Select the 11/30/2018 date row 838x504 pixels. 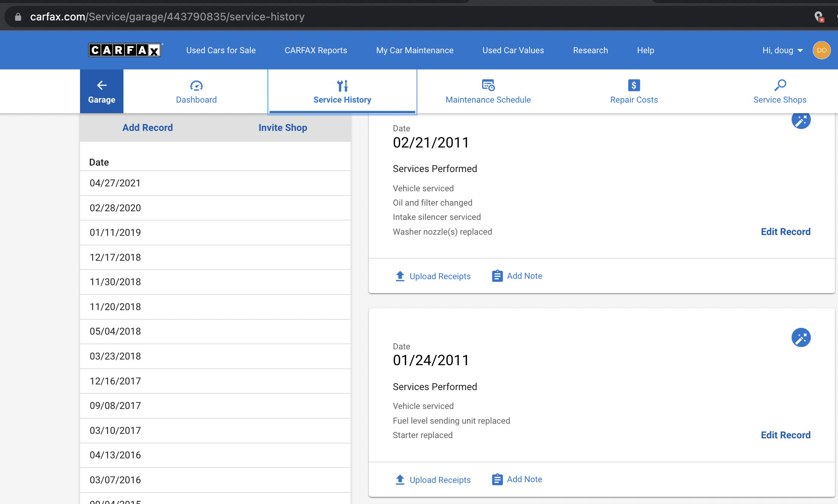(215, 282)
